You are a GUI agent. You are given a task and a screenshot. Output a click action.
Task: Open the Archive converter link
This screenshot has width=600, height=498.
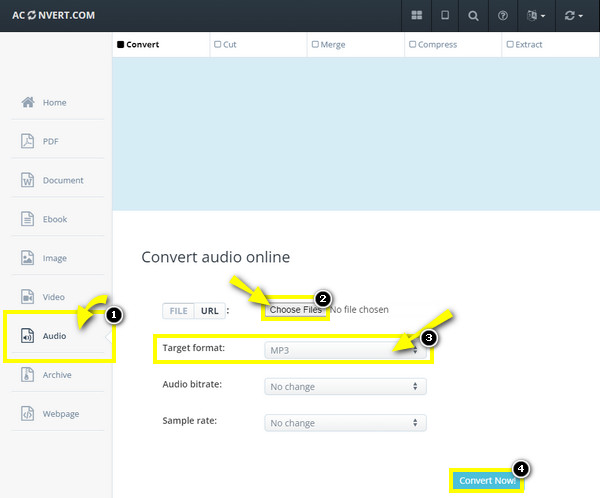(57, 375)
